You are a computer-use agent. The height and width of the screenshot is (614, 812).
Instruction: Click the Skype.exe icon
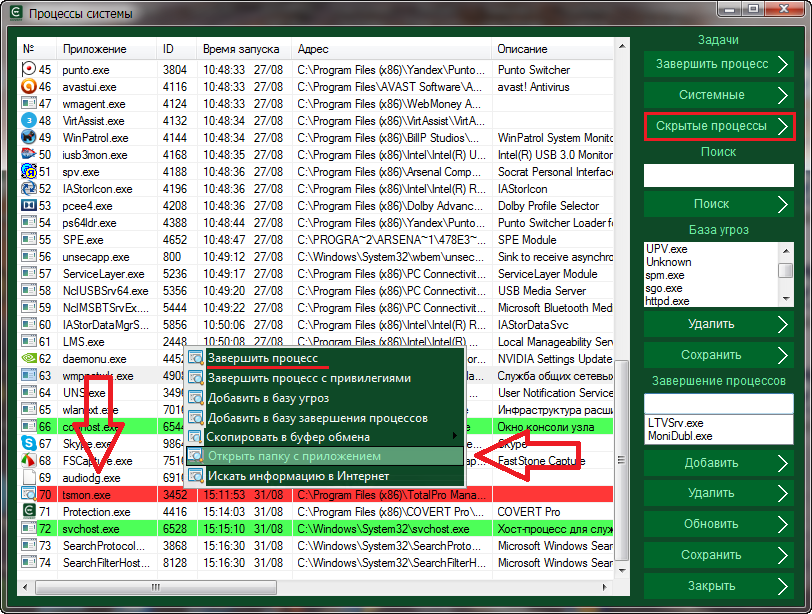(x=29, y=443)
